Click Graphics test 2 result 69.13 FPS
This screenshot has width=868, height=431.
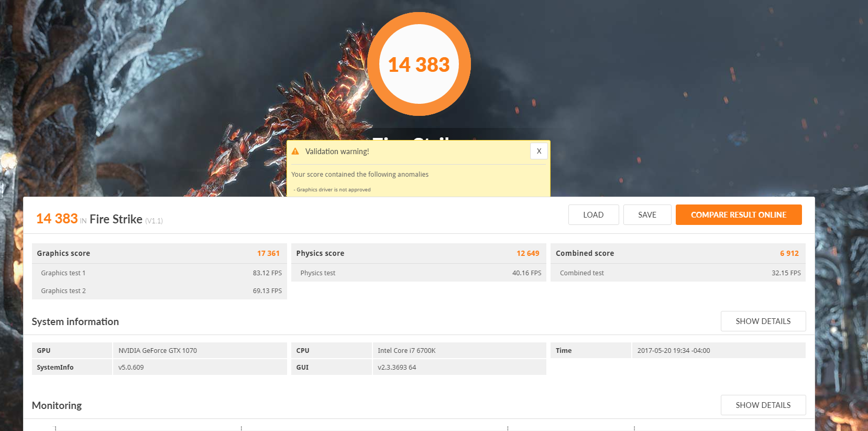point(267,291)
